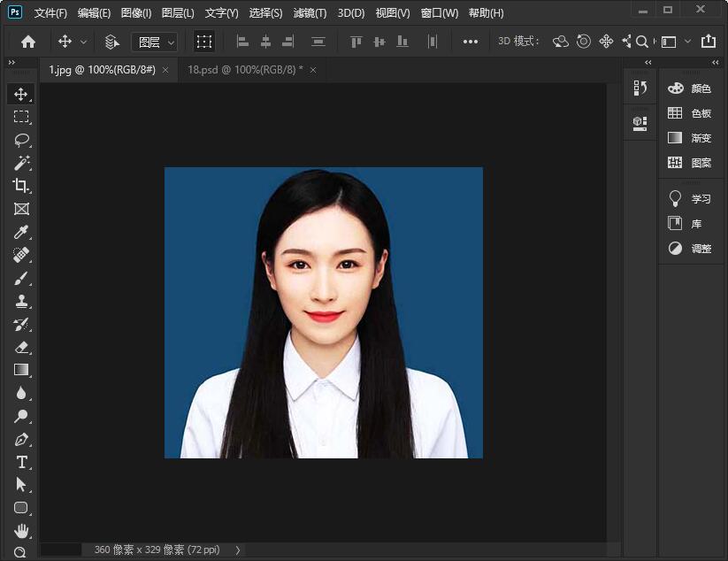Viewport: 728px width, 561px height.
Task: Select the Magic Wand tool
Action: (x=21, y=163)
